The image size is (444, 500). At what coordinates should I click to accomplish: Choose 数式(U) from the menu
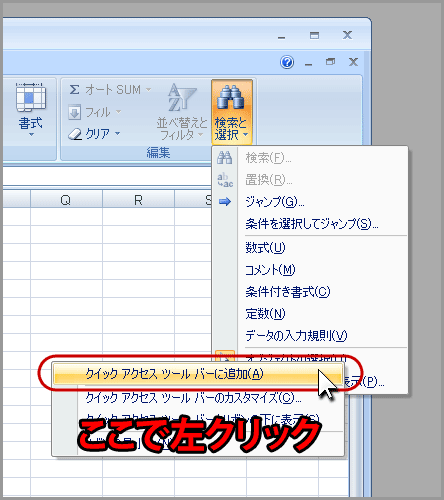pos(310,248)
